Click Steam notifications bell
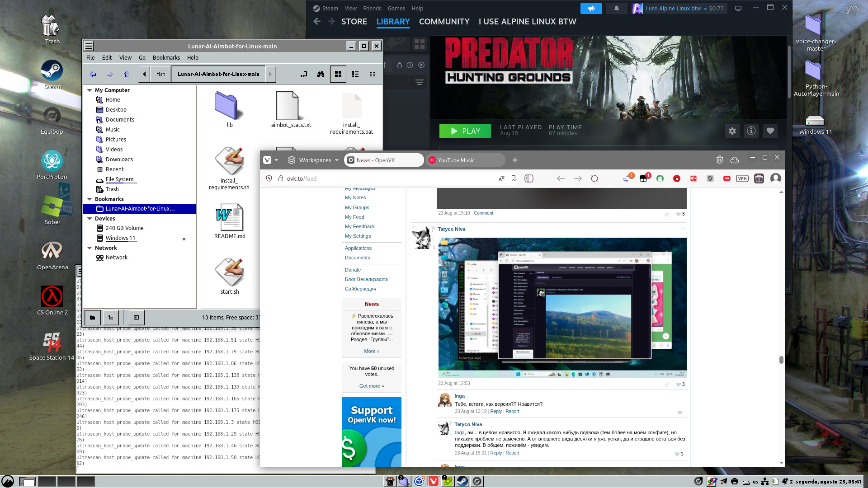The width and height of the screenshot is (868, 488). pos(616,8)
